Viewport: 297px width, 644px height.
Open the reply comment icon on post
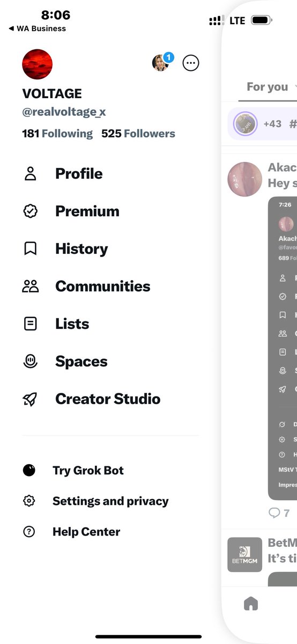tap(274, 513)
